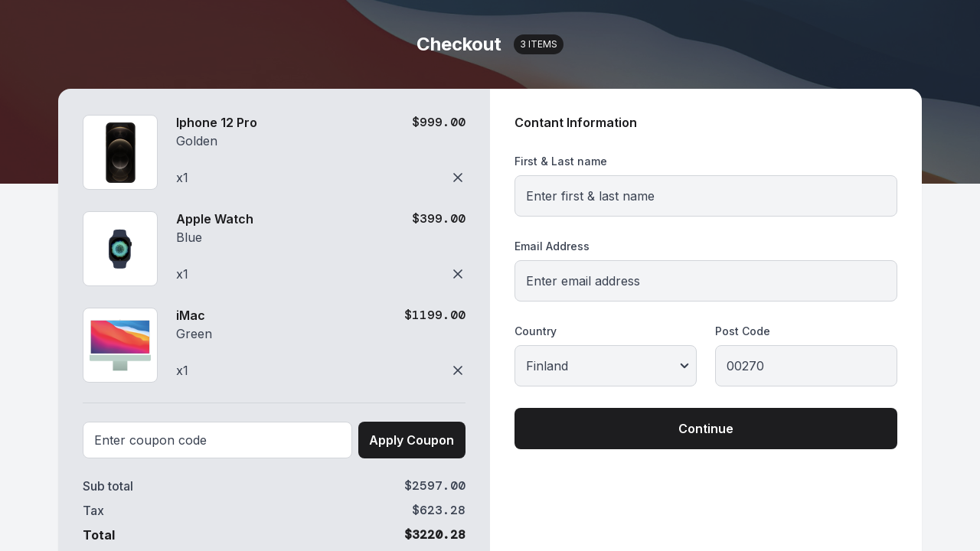View the Apple Watch product image
This screenshot has height=551, width=980.
click(x=120, y=249)
